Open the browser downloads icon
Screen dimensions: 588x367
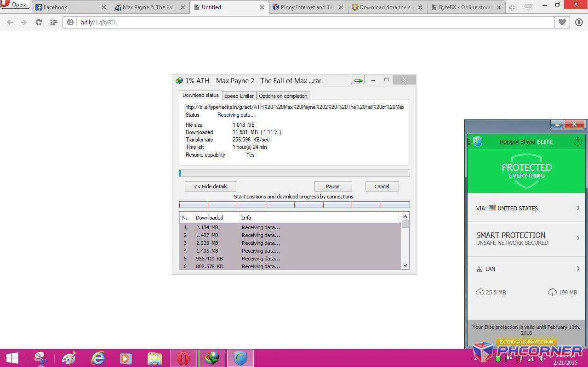click(x=579, y=22)
